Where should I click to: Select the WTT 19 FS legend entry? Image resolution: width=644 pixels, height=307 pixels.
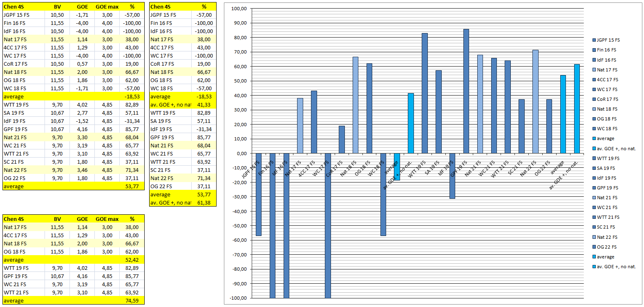608,158
